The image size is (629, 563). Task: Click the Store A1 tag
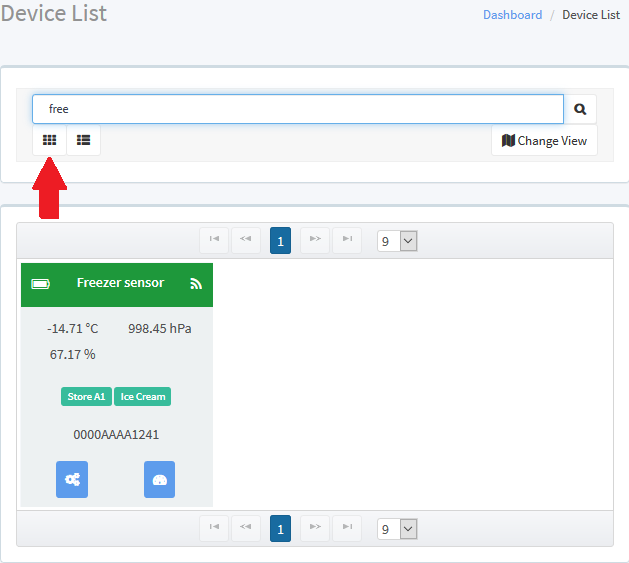(86, 396)
